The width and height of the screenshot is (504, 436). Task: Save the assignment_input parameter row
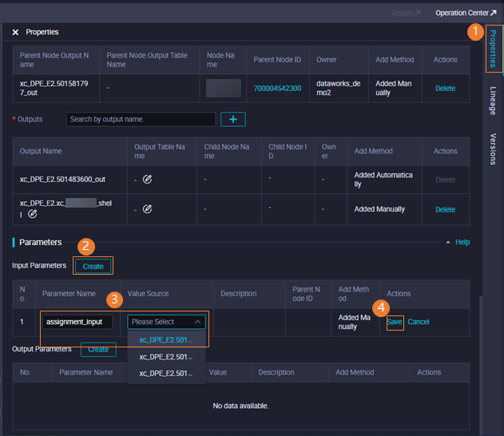click(x=395, y=322)
